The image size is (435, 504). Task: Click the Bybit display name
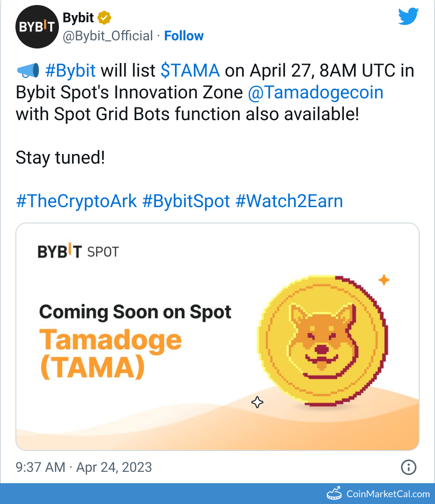click(78, 18)
